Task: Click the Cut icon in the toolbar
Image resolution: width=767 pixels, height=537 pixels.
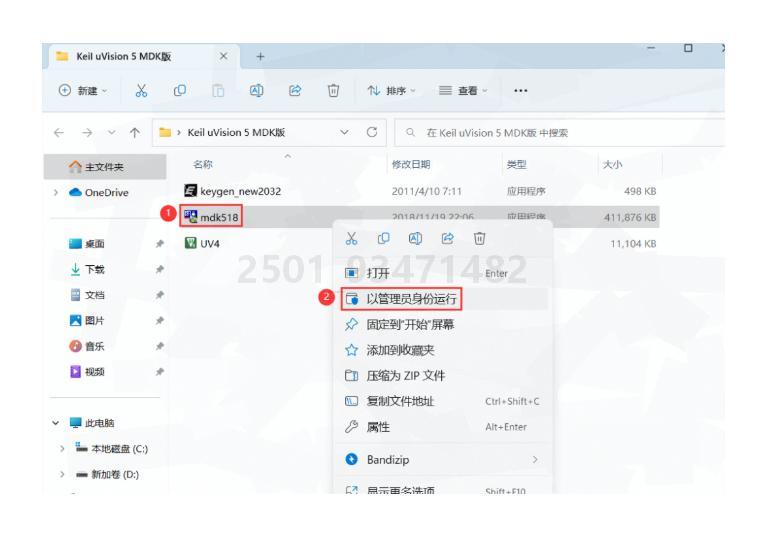Action: 141,90
